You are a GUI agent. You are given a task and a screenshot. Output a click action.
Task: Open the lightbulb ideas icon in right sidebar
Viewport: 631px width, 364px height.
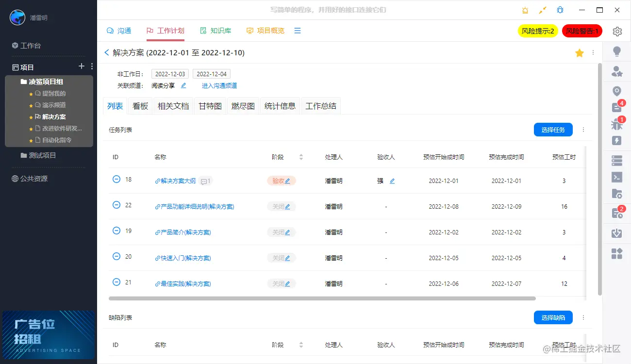(617, 51)
